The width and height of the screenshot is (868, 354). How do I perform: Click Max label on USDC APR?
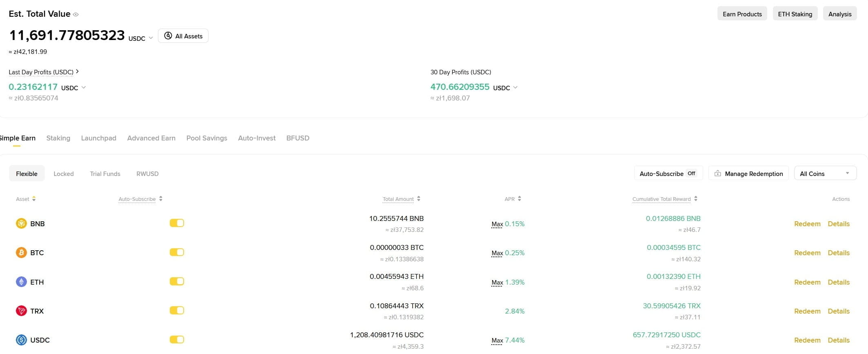point(497,341)
